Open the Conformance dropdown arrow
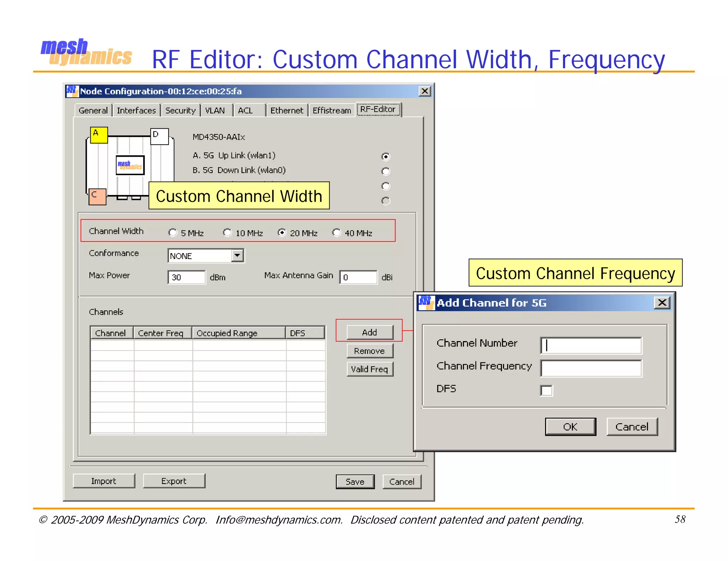728x562 pixels. click(237, 255)
